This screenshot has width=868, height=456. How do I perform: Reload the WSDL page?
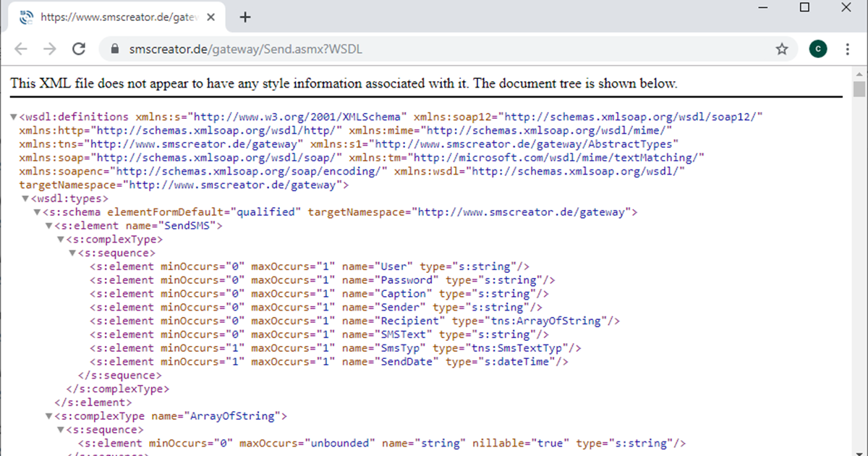click(79, 49)
